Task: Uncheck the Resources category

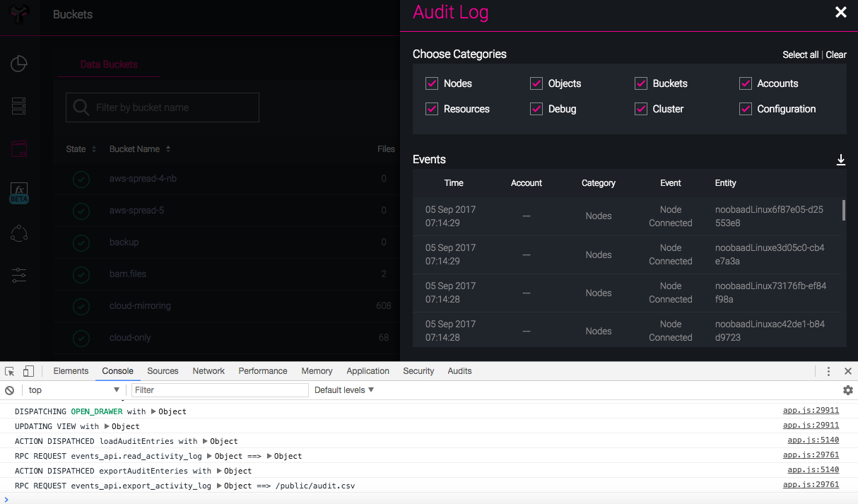Action: coord(432,109)
